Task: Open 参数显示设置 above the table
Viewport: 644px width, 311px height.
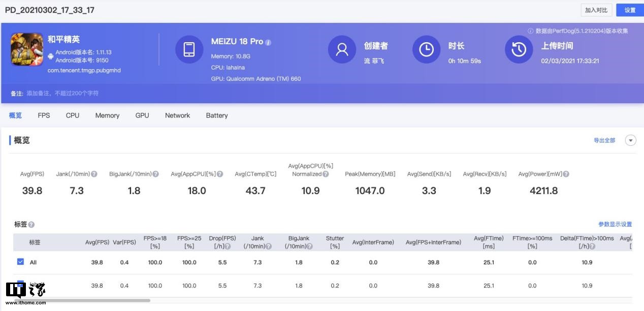Action: (x=616, y=224)
